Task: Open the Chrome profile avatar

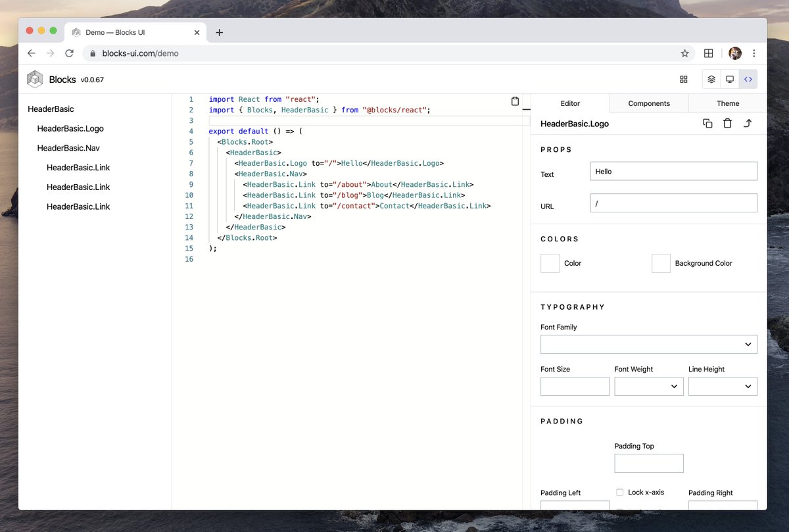Action: 735,53
